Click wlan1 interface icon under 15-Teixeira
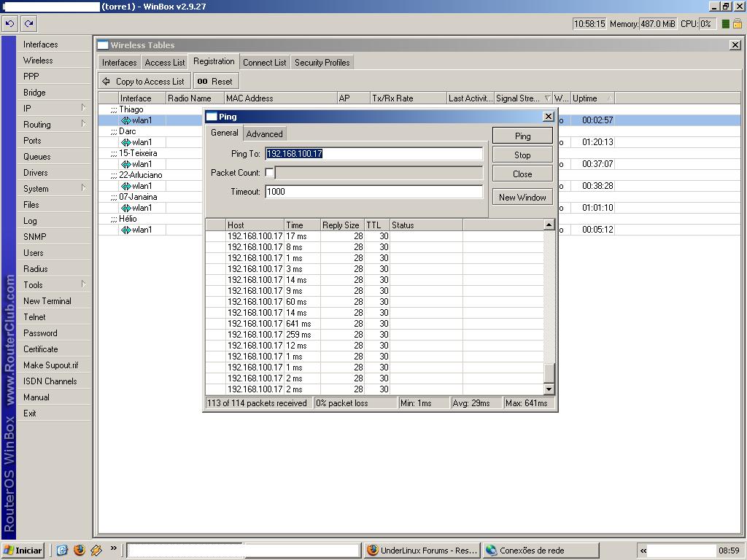The height and width of the screenshot is (560, 747). [x=125, y=164]
